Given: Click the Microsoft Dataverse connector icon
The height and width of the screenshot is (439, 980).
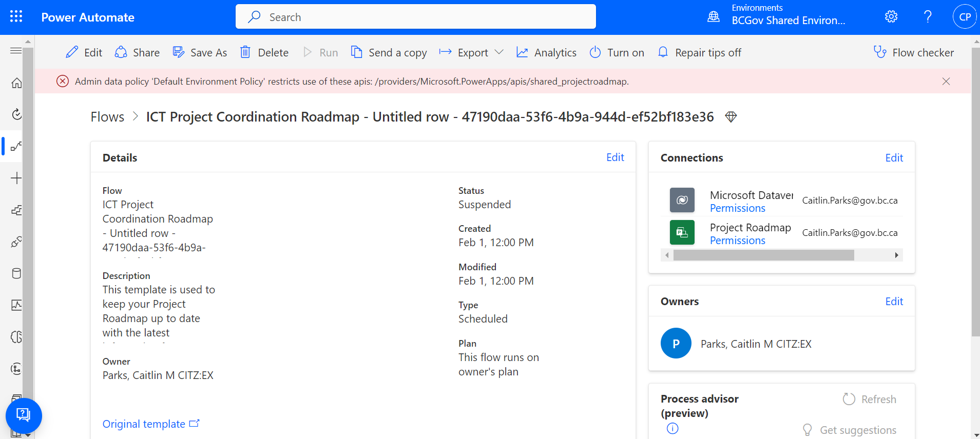Looking at the screenshot, I should pyautogui.click(x=682, y=200).
